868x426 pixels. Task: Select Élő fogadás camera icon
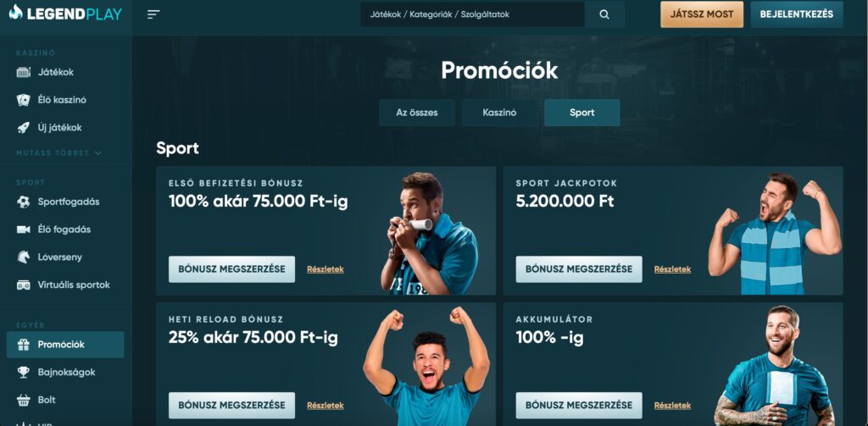pos(23,230)
